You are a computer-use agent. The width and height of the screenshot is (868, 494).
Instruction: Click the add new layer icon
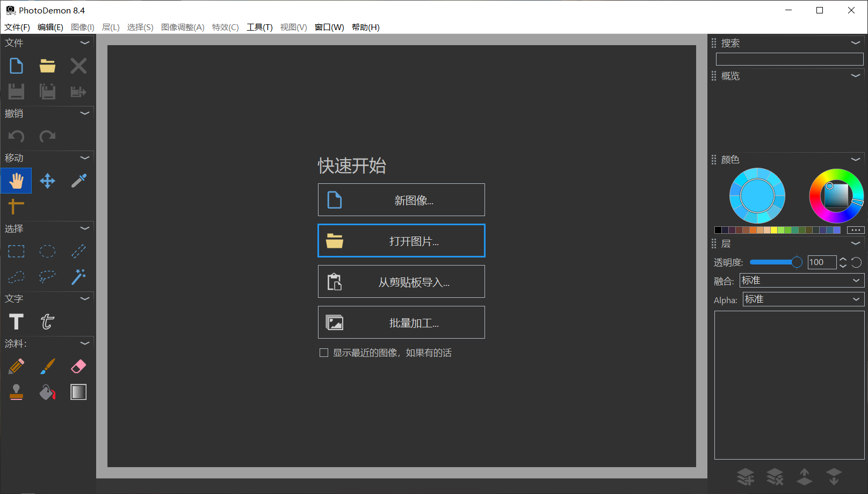tap(745, 476)
